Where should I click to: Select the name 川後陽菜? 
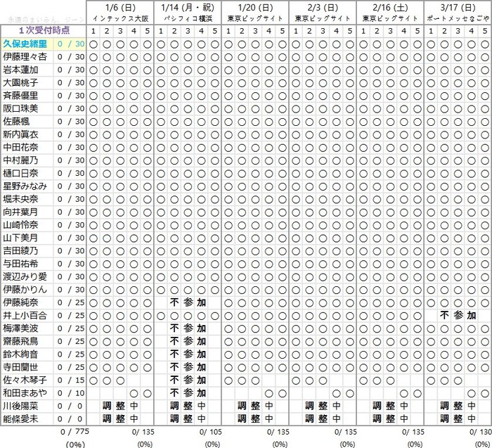pyautogui.click(x=20, y=407)
